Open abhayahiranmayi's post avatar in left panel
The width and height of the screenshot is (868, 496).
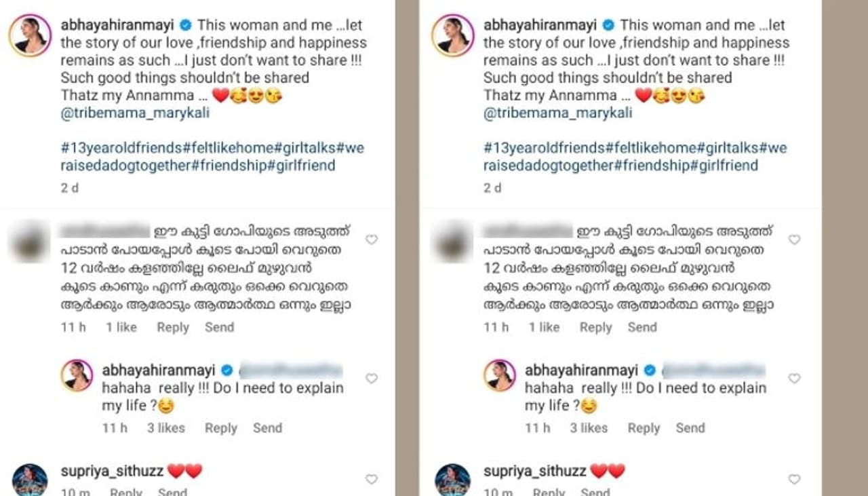tap(30, 35)
